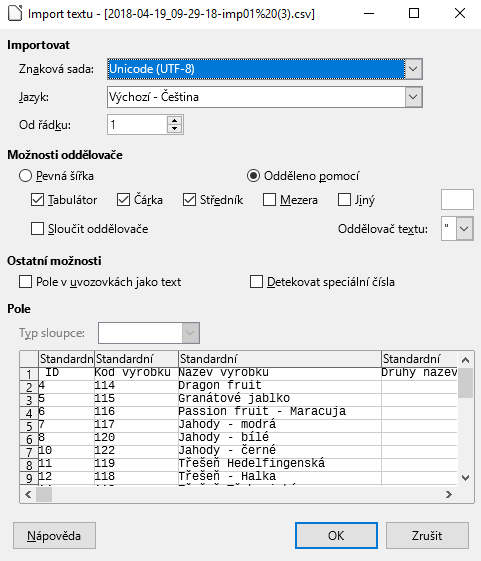Toggle Sloučit oddělovače checkbox
The image size is (481, 561).
click(37, 229)
